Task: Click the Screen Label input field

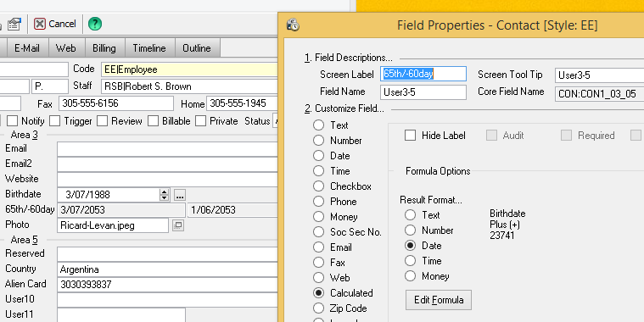Action: pyautogui.click(x=423, y=74)
